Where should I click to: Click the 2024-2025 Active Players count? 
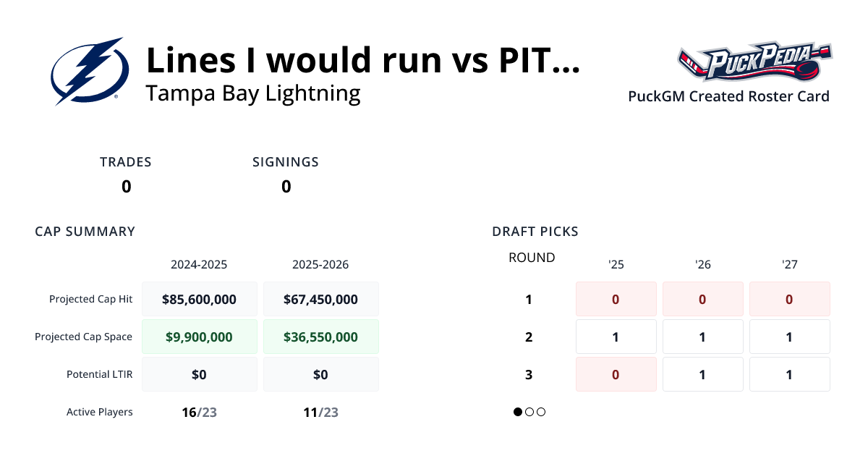pyautogui.click(x=199, y=412)
